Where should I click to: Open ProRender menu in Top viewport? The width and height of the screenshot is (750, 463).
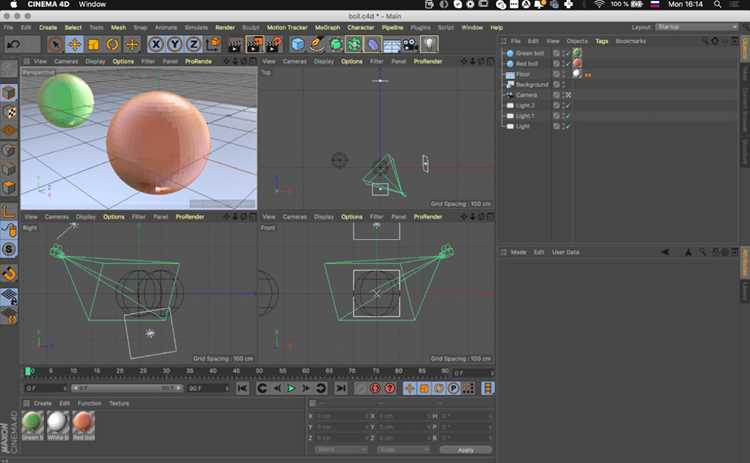[428, 61]
